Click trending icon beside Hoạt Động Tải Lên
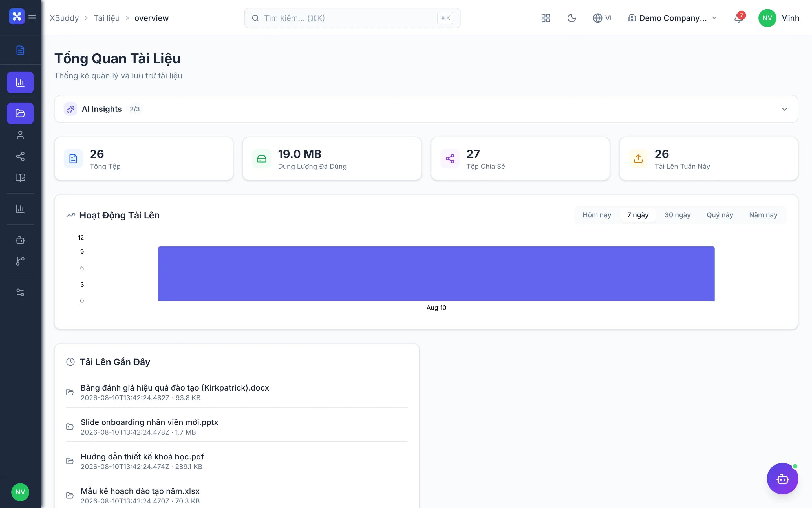The width and height of the screenshot is (812, 508). point(70,215)
